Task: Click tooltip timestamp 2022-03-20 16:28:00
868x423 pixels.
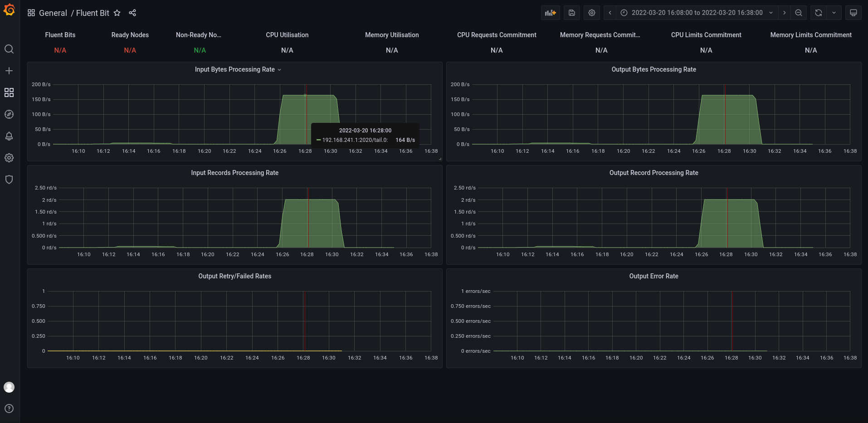Action: 365,131
